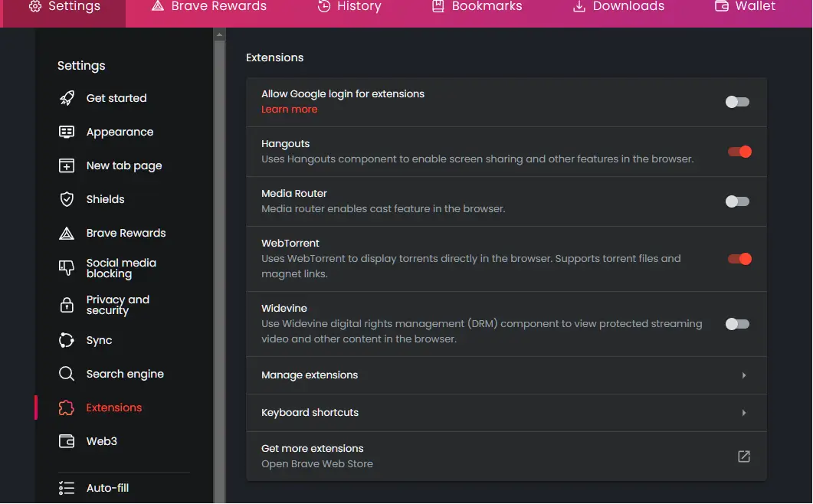Open Brave Web Store external link icon

tap(743, 457)
